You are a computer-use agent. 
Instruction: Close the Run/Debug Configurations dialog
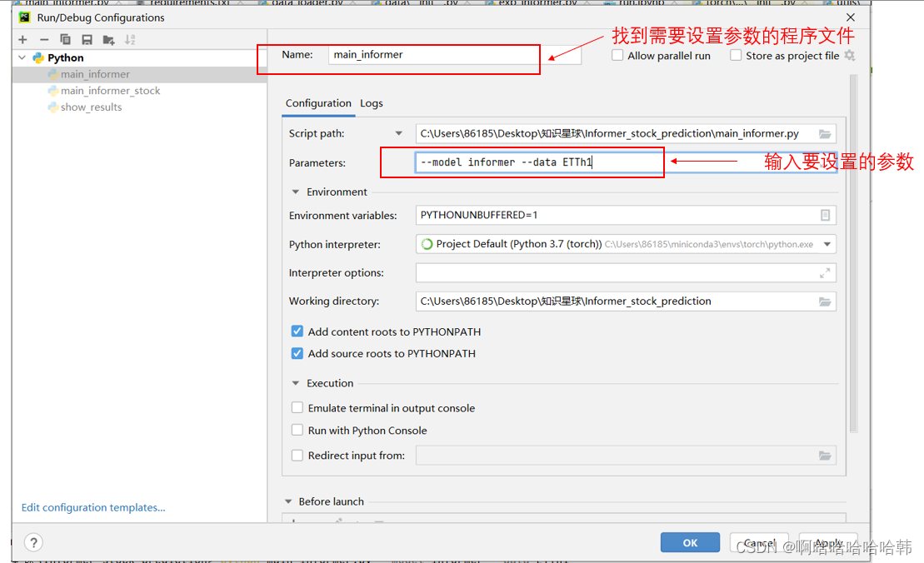pos(850,17)
